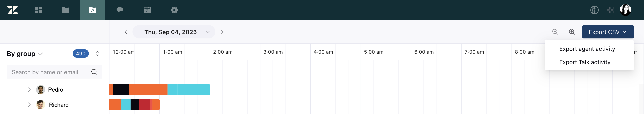The height and width of the screenshot is (114, 644).
Task: Click the zoom out magnifier icon
Action: 555,32
